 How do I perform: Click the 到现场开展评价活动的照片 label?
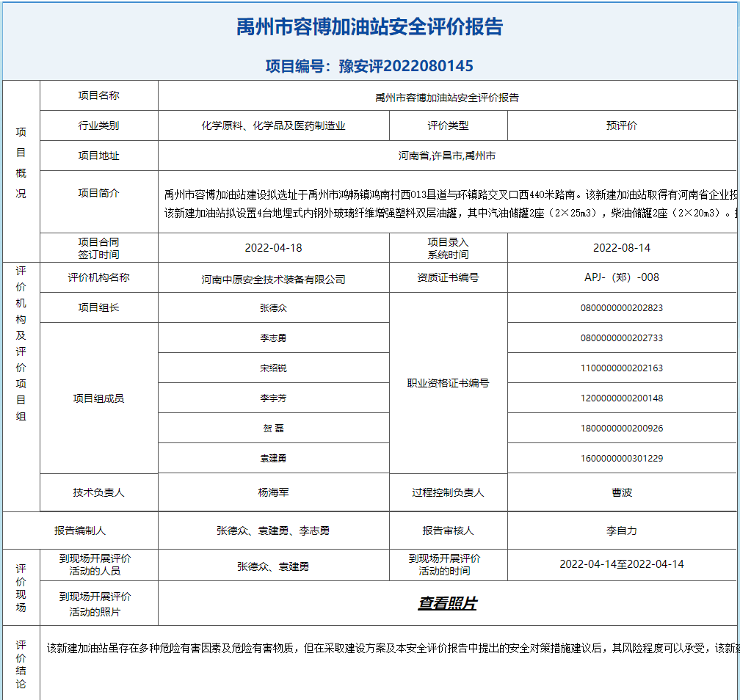tap(95, 605)
